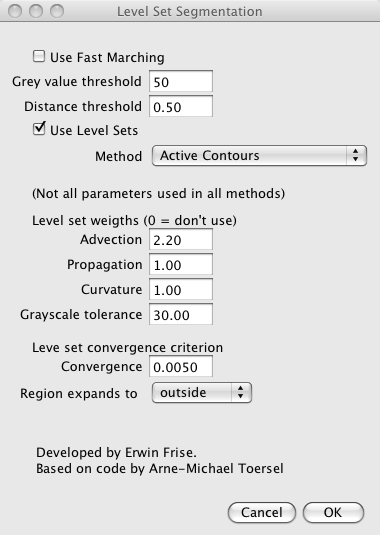380x535 pixels.
Task: Click the outside dropdown stepper arrows
Action: click(x=241, y=393)
